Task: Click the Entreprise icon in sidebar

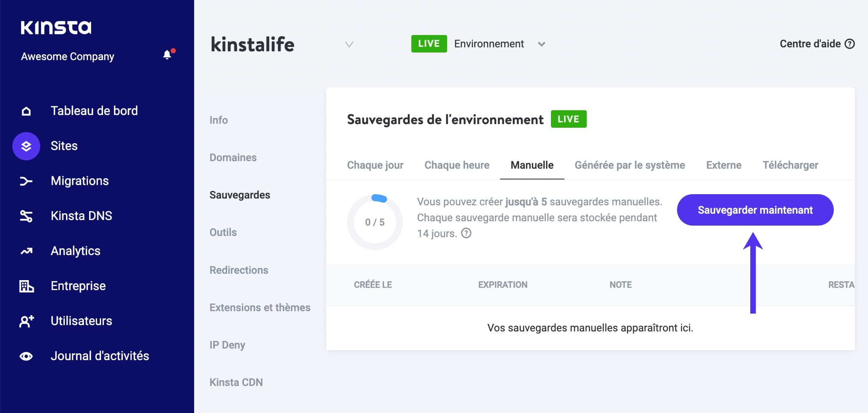Action: coord(26,286)
